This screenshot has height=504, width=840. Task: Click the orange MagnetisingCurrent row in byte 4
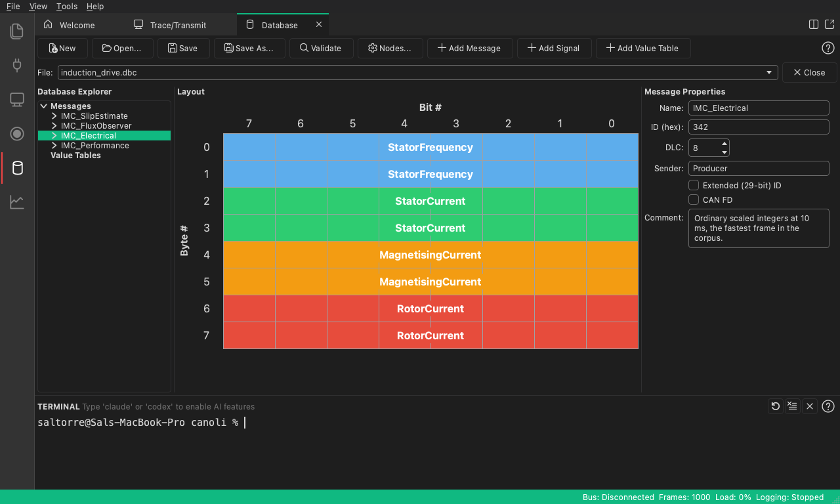(x=430, y=255)
